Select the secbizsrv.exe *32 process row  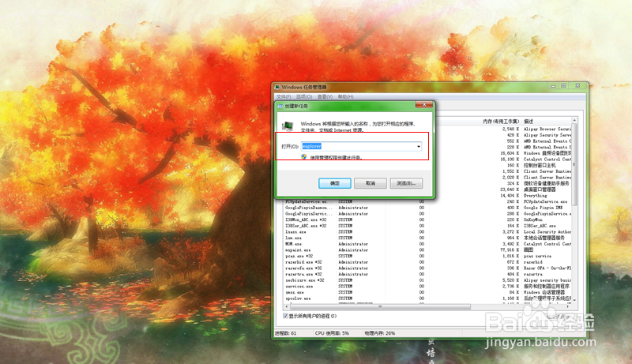(x=427, y=280)
